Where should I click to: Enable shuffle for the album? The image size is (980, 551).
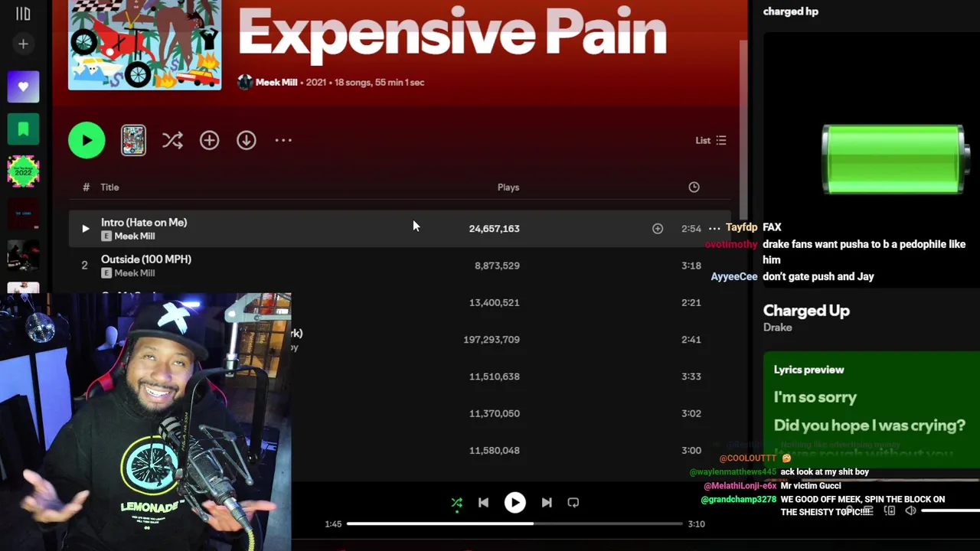(172, 140)
